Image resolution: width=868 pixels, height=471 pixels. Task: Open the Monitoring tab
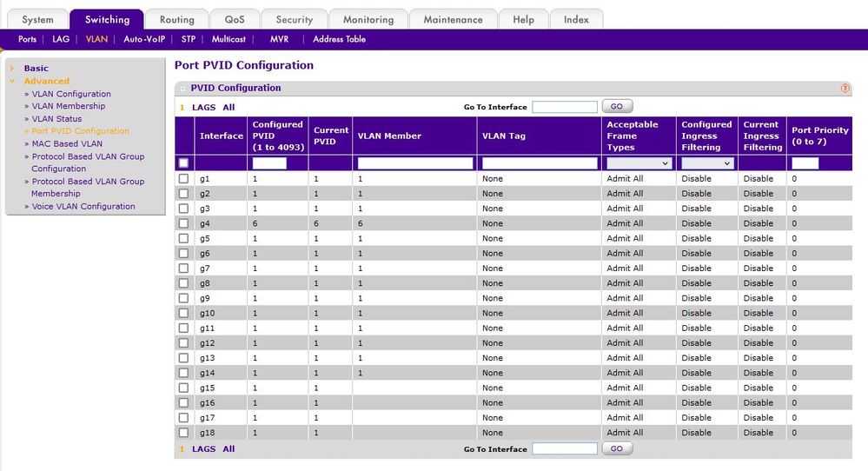368,19
